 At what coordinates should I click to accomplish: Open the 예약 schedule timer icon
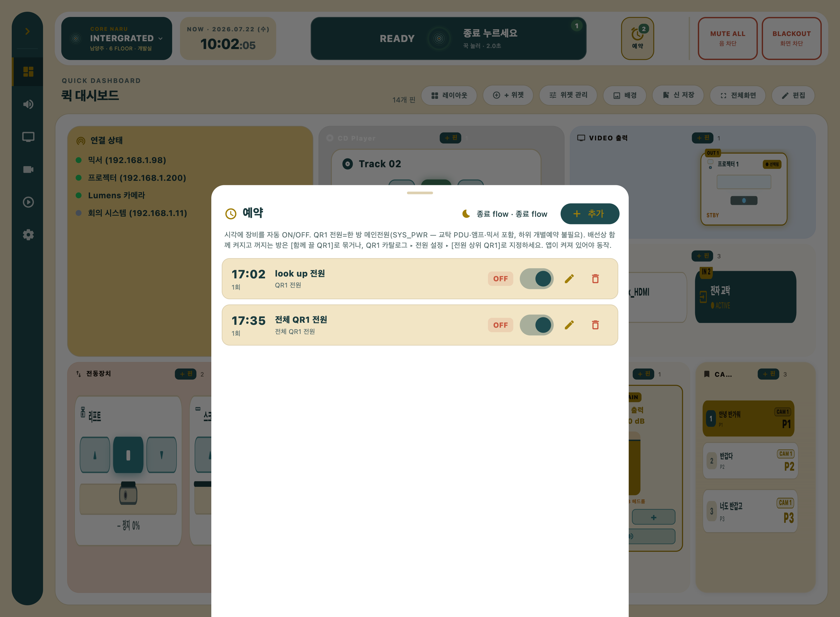point(637,38)
